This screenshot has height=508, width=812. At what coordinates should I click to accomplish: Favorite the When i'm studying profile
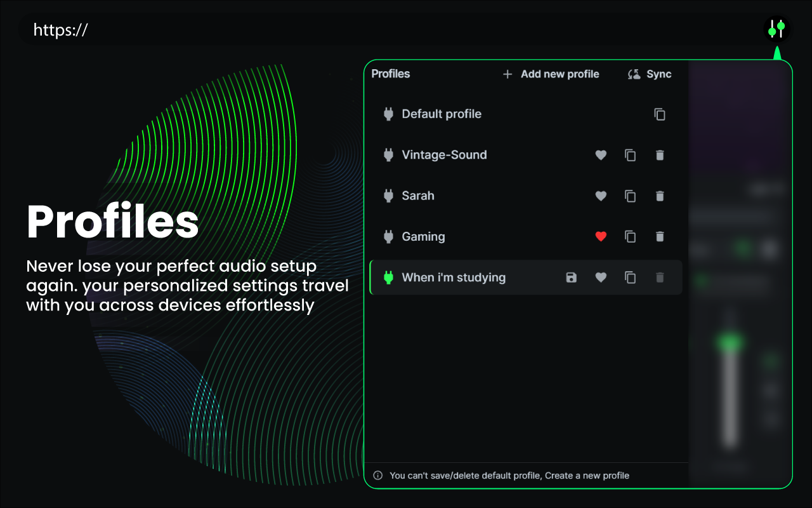[601, 277]
